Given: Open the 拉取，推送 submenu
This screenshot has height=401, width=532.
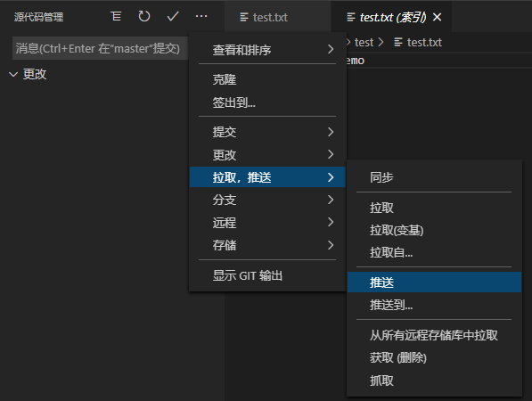Looking at the screenshot, I should pos(267,177).
